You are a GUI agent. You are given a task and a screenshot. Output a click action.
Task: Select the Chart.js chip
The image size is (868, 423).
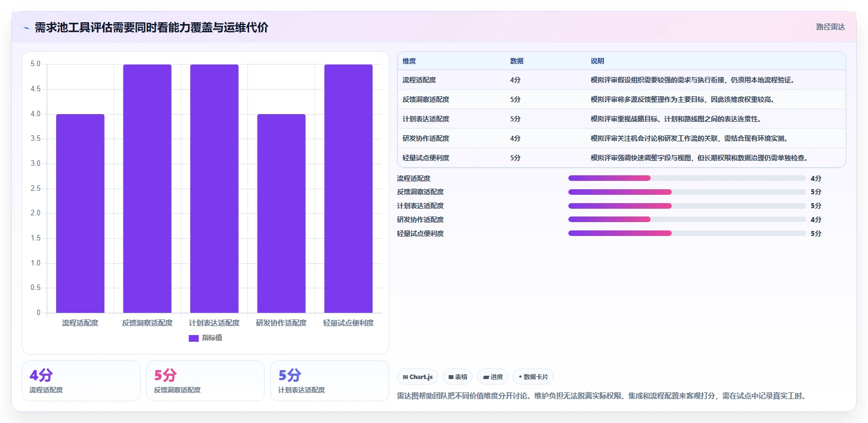418,377
